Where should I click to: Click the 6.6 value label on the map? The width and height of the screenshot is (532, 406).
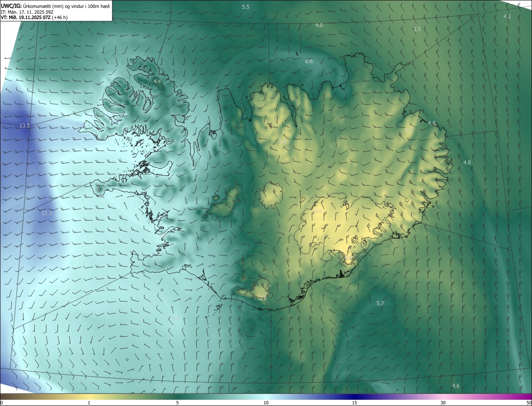pyautogui.click(x=308, y=61)
